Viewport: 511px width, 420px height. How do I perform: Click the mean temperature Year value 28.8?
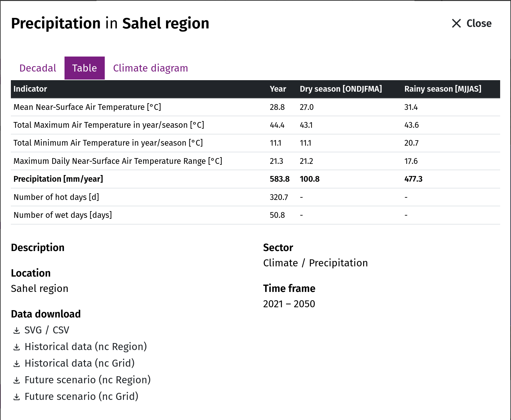point(277,107)
